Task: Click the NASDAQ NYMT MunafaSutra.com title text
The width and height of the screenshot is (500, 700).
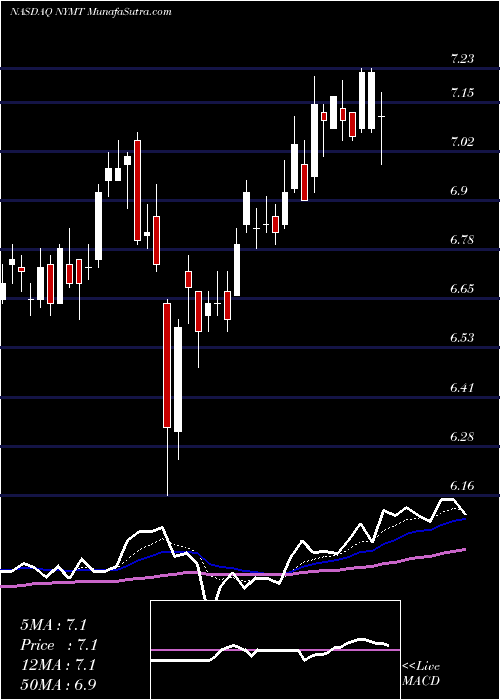Action: tap(91, 11)
